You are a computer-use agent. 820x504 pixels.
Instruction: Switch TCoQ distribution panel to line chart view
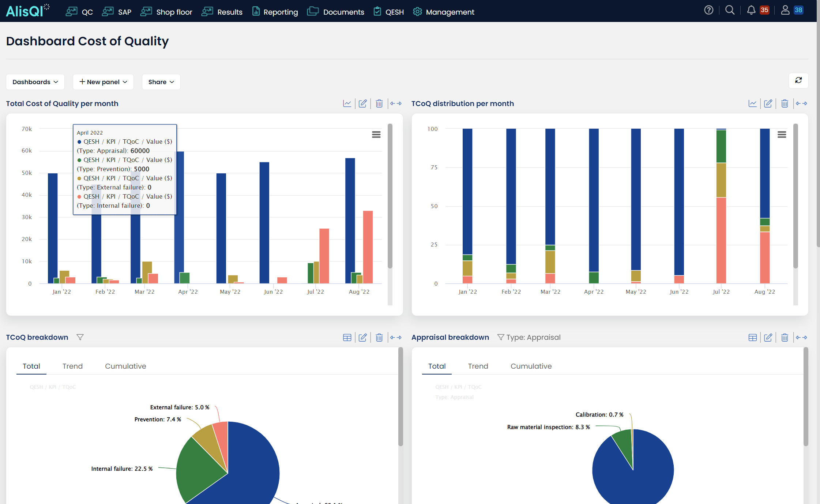click(753, 104)
